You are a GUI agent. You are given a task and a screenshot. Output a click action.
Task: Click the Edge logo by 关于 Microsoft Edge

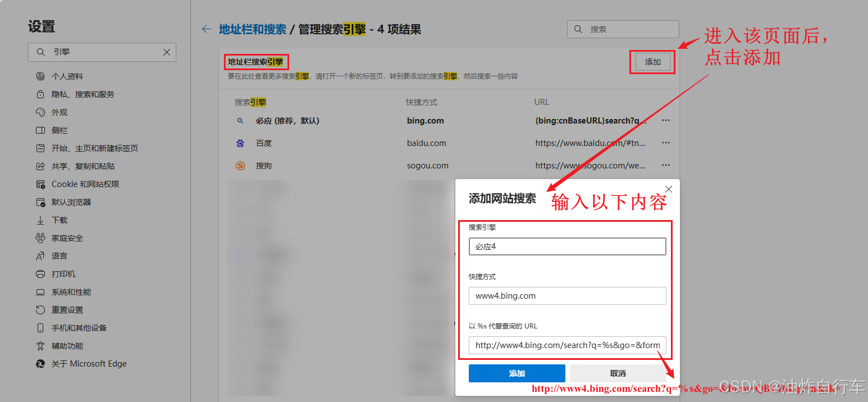[40, 364]
